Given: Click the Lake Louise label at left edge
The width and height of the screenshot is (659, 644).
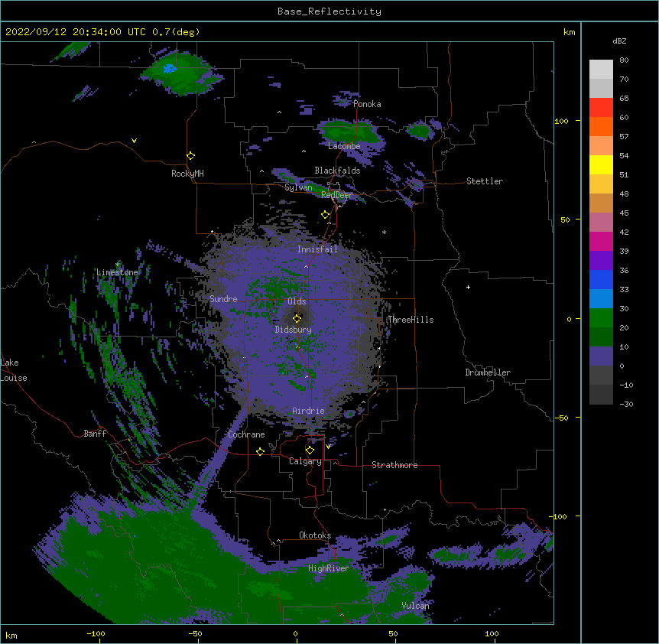Looking at the screenshot, I should point(14,370).
